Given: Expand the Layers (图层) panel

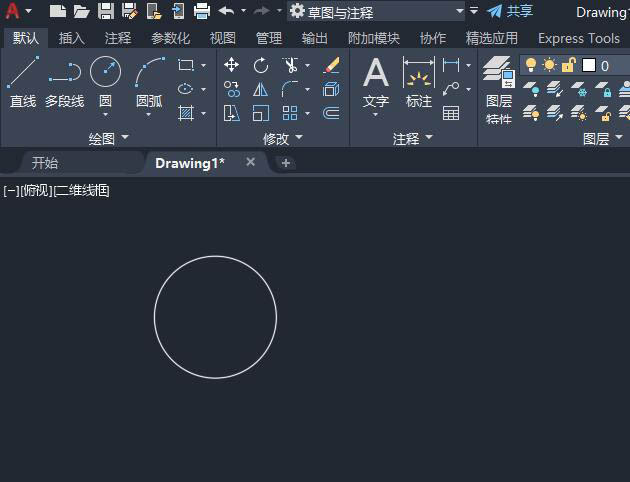Looking at the screenshot, I should [x=603, y=139].
